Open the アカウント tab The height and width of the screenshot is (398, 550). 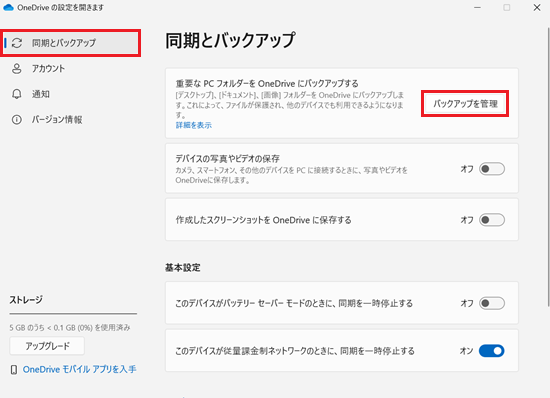(70, 68)
